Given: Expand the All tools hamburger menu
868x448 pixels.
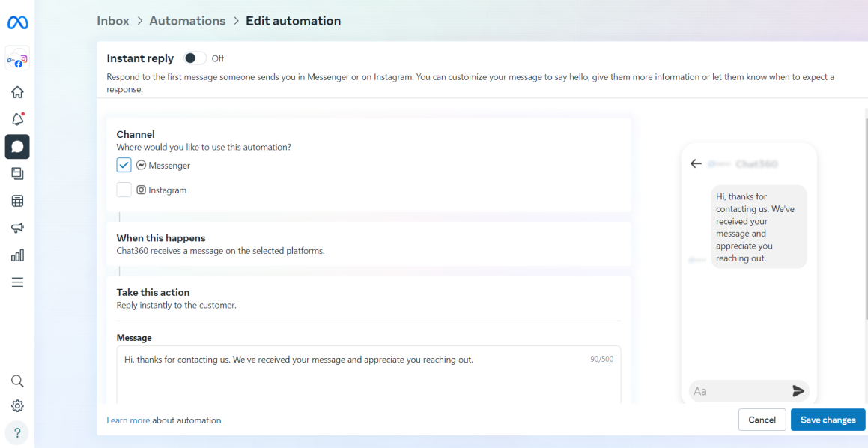Looking at the screenshot, I should pyautogui.click(x=17, y=282).
